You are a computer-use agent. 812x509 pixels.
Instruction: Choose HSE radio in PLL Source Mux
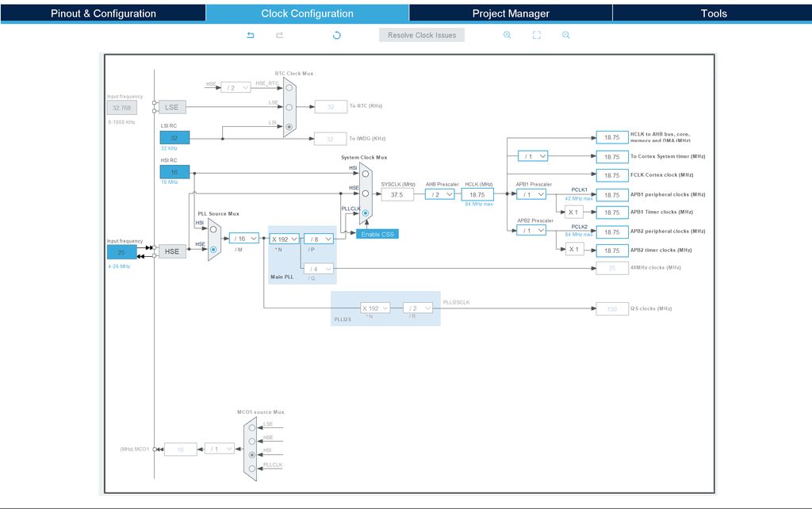click(213, 249)
